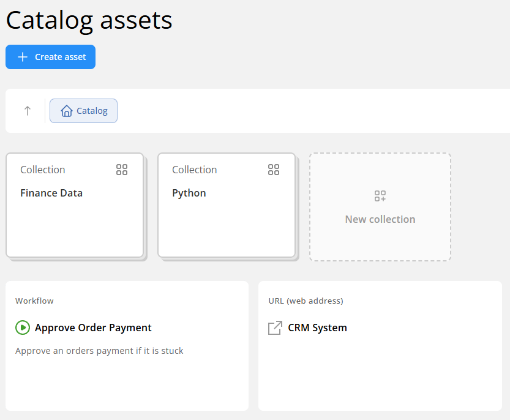510x420 pixels.
Task: Open the CRM System URL asset
Action: pos(317,328)
